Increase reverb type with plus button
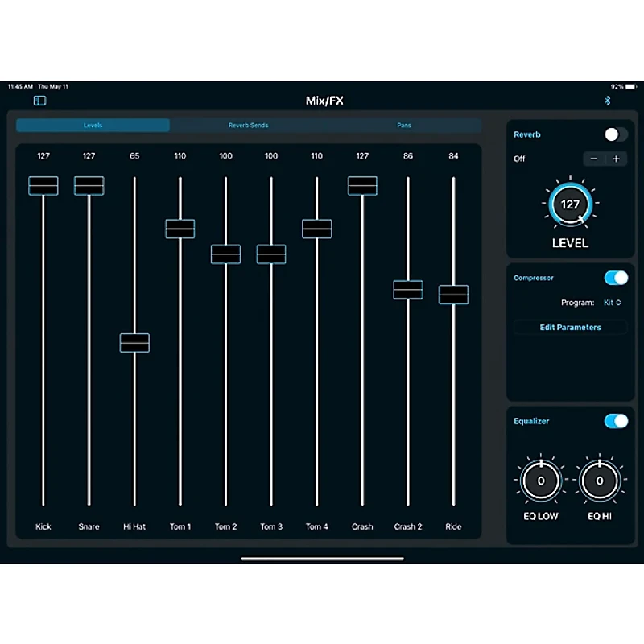Viewport: 644px width, 644px height. [616, 159]
